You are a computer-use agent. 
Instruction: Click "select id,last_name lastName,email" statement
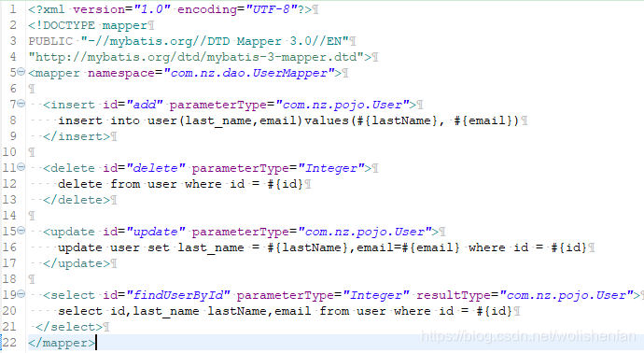[285, 311]
